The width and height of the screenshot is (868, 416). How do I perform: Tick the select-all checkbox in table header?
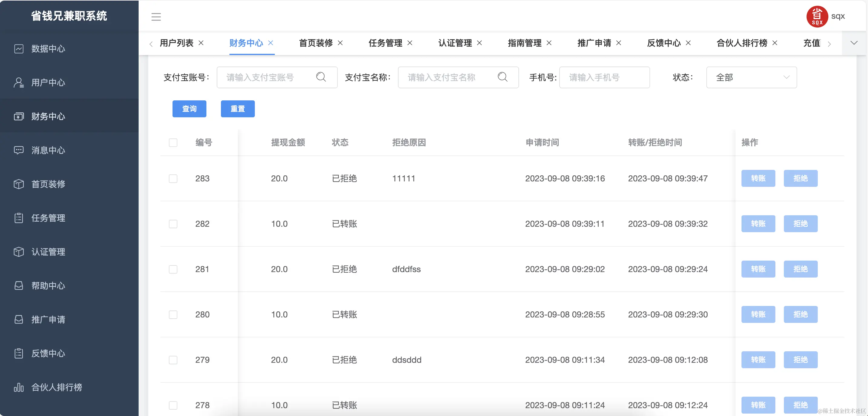[173, 142]
